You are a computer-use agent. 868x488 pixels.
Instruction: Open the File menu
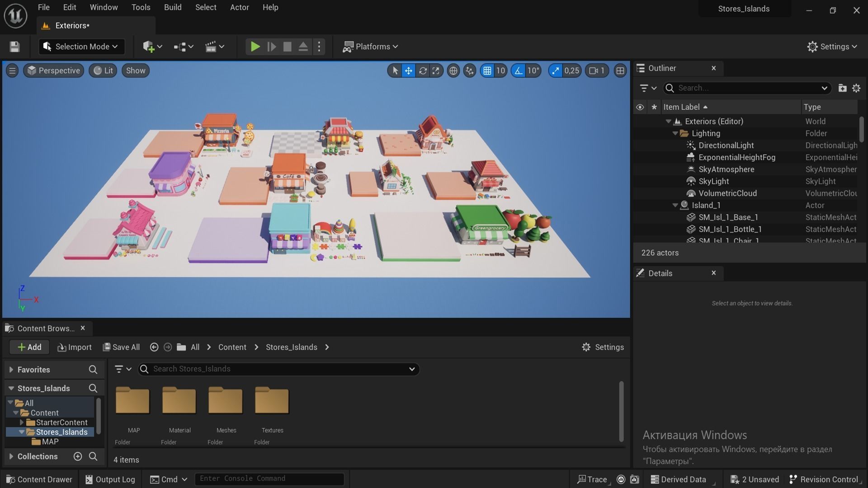(x=44, y=7)
